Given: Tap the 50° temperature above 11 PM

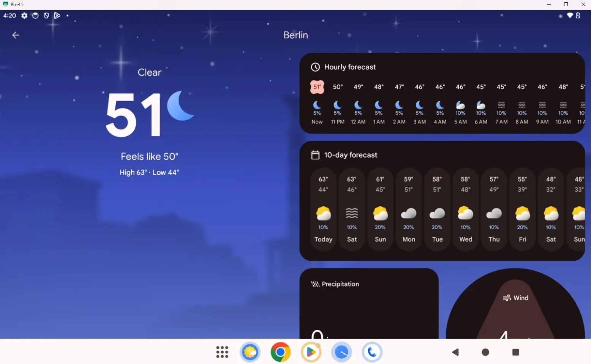Looking at the screenshot, I should tap(338, 87).
